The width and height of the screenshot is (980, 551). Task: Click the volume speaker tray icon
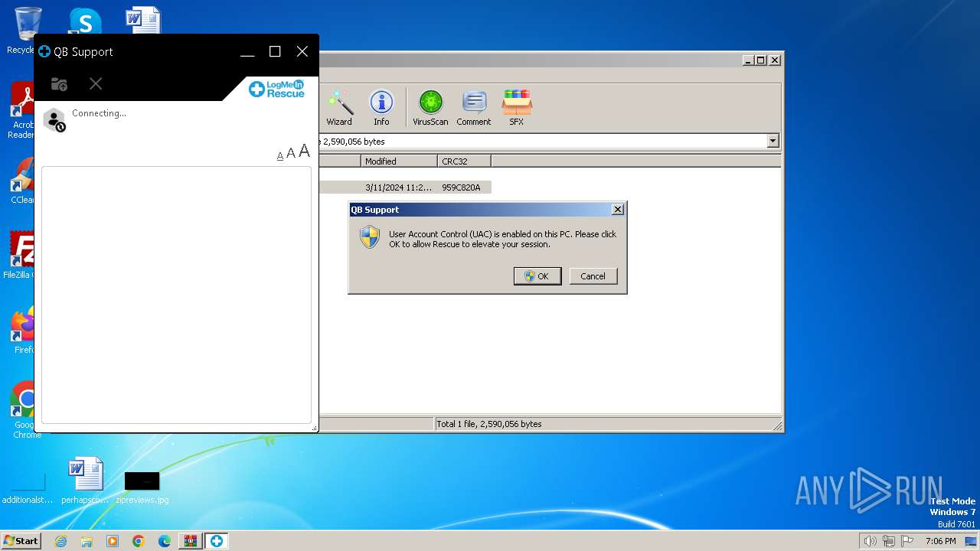coord(870,541)
